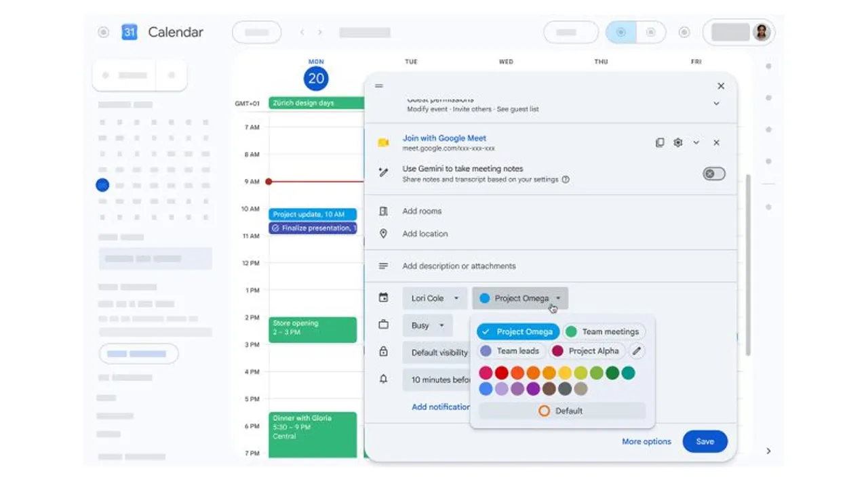This screenshot has width=868, height=488.
Task: Select Monday 20 date header
Action: pyautogui.click(x=316, y=78)
